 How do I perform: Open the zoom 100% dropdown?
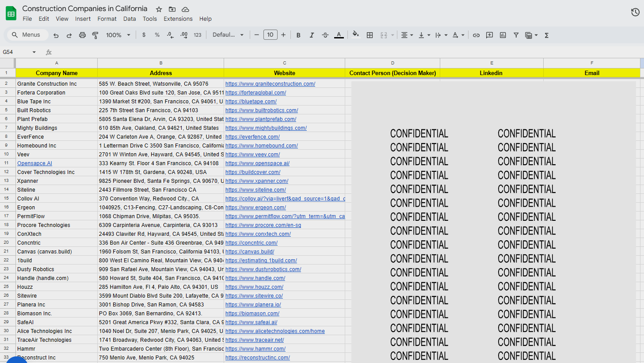[x=118, y=35]
